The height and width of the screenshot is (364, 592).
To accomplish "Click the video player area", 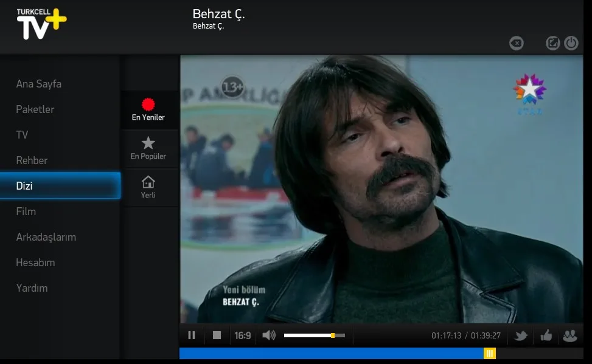I will 381,188.
